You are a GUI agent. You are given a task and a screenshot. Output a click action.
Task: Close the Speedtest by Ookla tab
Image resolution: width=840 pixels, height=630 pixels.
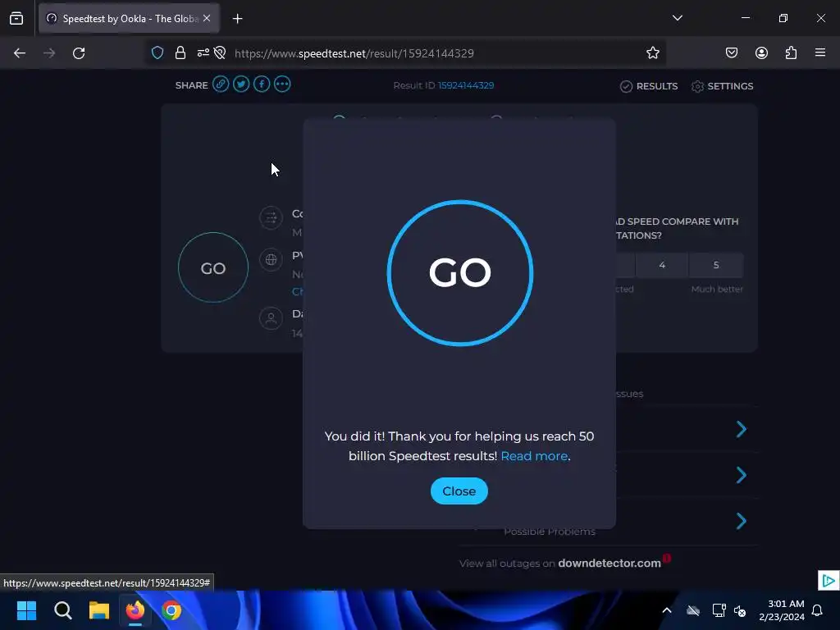point(207,18)
